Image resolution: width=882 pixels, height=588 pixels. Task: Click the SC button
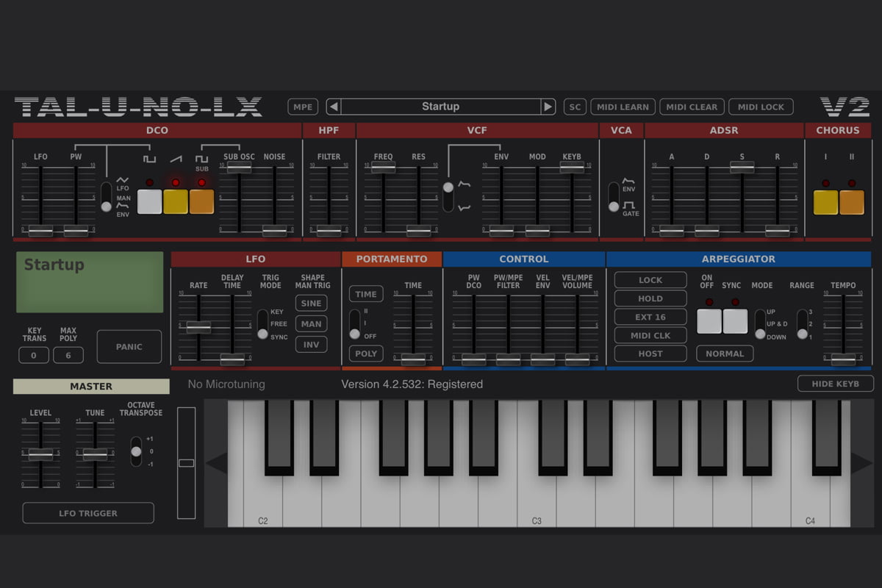click(x=575, y=107)
